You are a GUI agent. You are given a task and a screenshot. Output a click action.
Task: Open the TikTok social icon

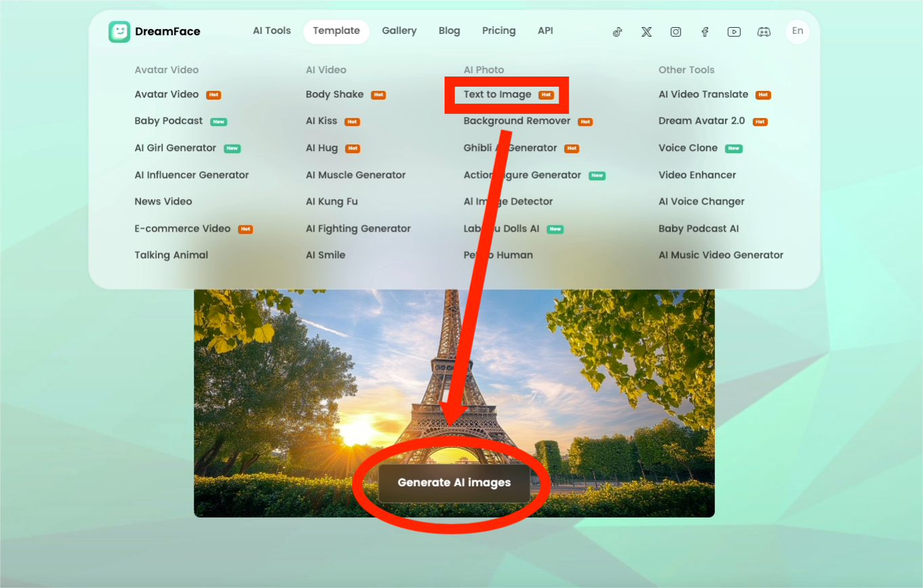coord(617,32)
